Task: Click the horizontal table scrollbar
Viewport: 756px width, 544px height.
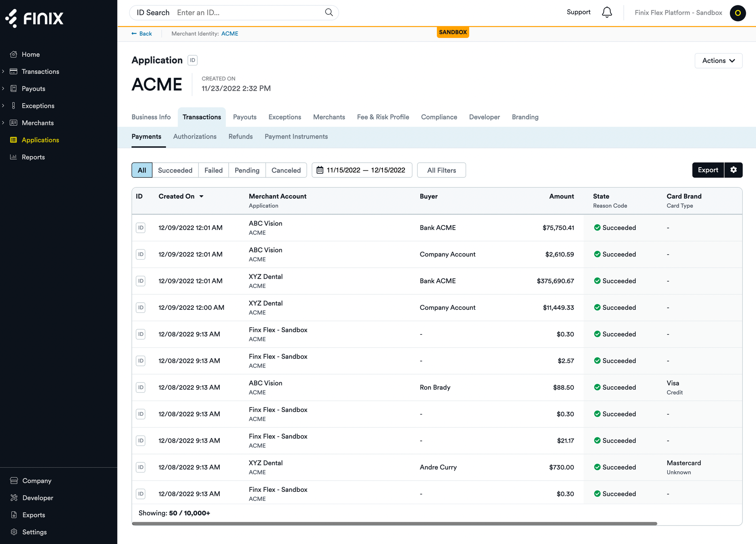Action: point(394,524)
